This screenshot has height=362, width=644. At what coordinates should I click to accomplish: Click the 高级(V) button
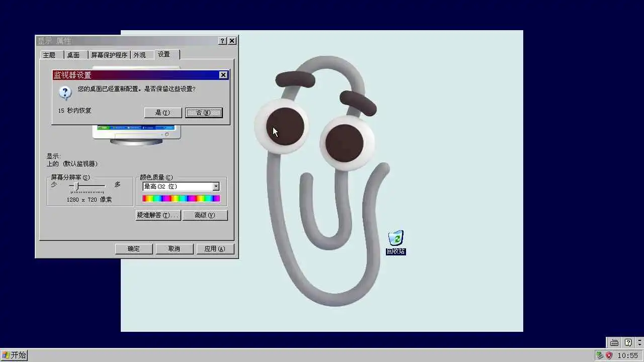(x=204, y=215)
